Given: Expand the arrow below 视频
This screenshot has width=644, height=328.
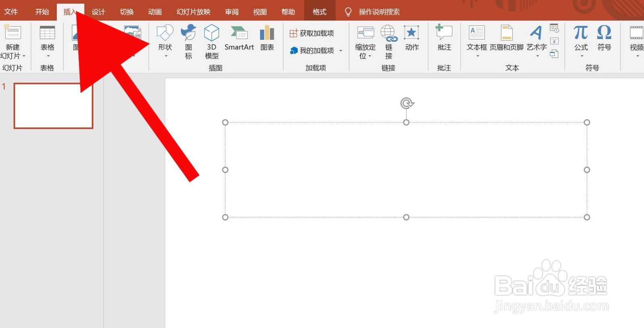Looking at the screenshot, I should (x=638, y=56).
